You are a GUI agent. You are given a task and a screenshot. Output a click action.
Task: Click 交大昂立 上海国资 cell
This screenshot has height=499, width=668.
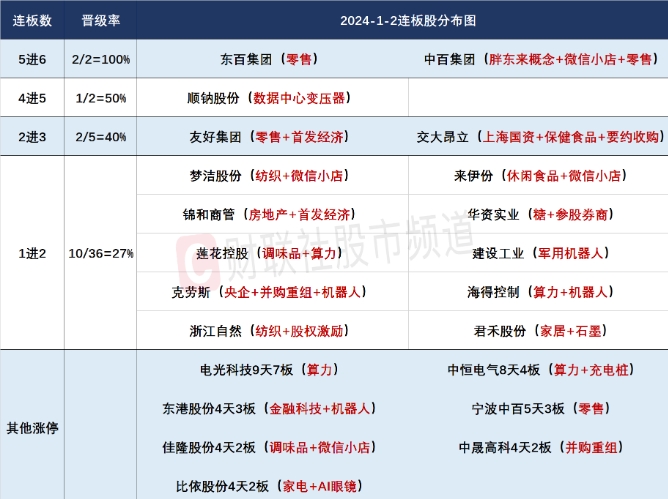pyautogui.click(x=540, y=137)
